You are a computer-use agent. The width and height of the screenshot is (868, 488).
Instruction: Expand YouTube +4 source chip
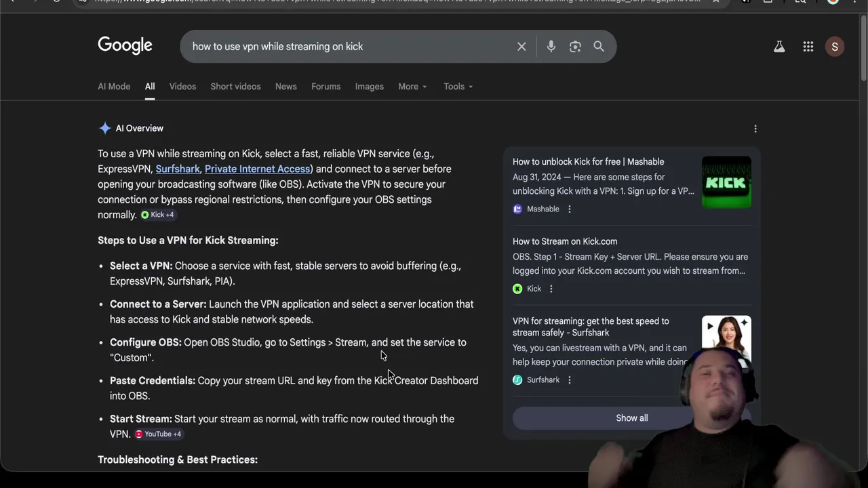[x=158, y=434]
